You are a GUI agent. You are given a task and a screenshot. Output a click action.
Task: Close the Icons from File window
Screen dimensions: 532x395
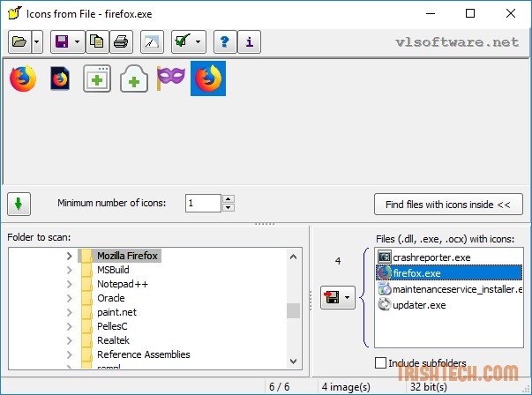pyautogui.click(x=511, y=13)
